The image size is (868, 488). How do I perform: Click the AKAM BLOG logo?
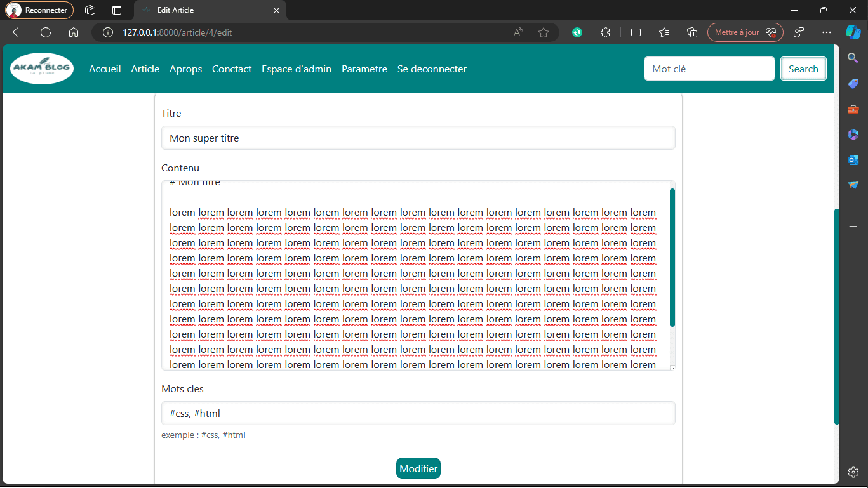click(x=42, y=69)
